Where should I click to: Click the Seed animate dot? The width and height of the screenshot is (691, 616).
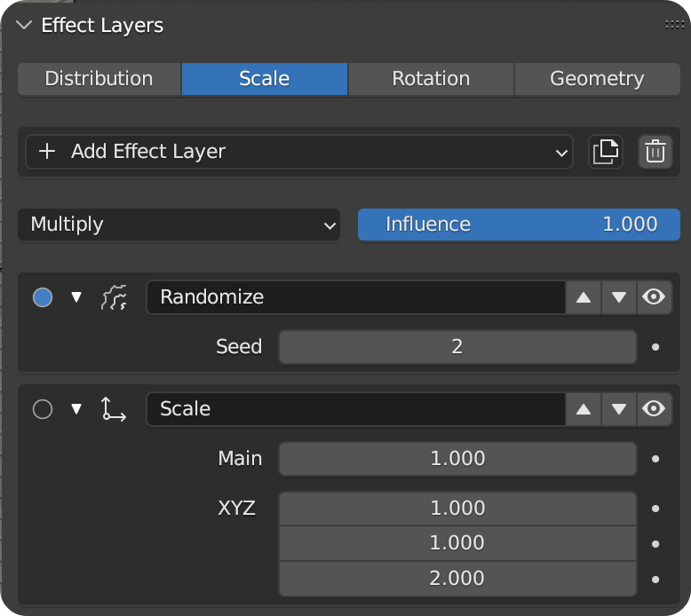tap(655, 347)
